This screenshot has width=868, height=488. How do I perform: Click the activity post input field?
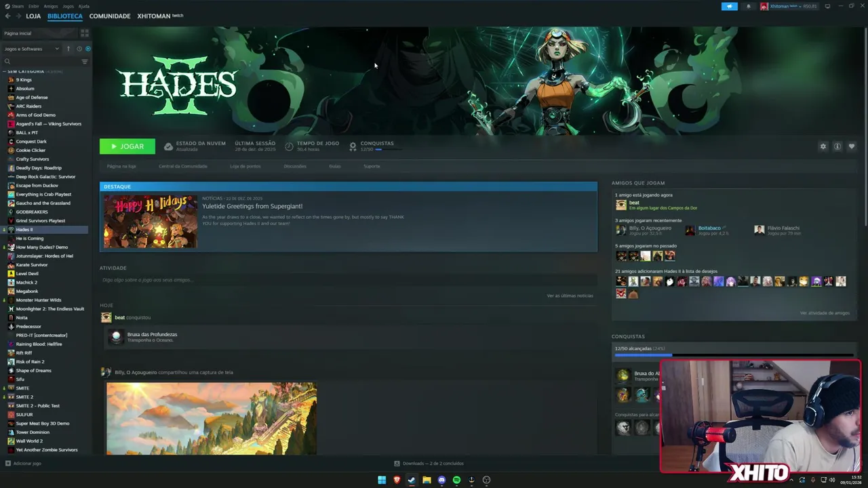coord(348,280)
